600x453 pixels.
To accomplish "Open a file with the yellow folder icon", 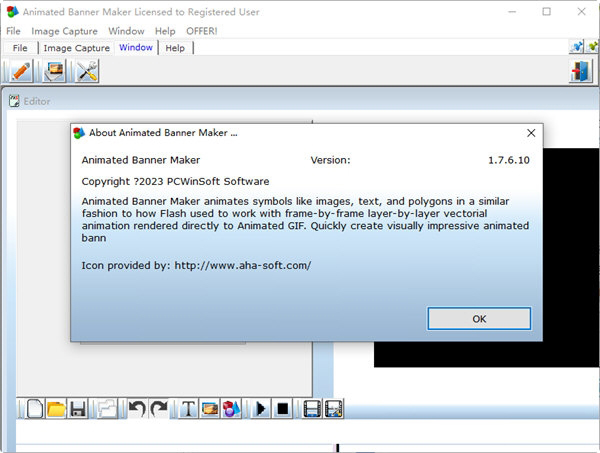I will [x=56, y=408].
